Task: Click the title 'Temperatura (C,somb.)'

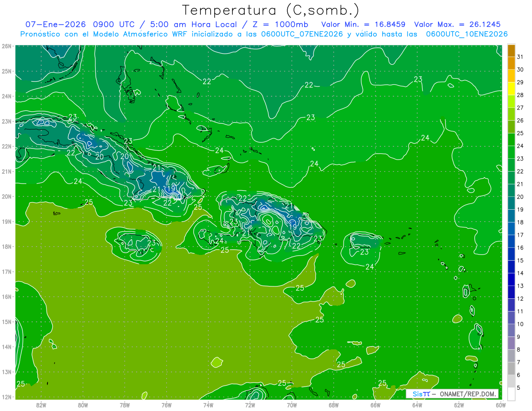Action: [x=270, y=10]
